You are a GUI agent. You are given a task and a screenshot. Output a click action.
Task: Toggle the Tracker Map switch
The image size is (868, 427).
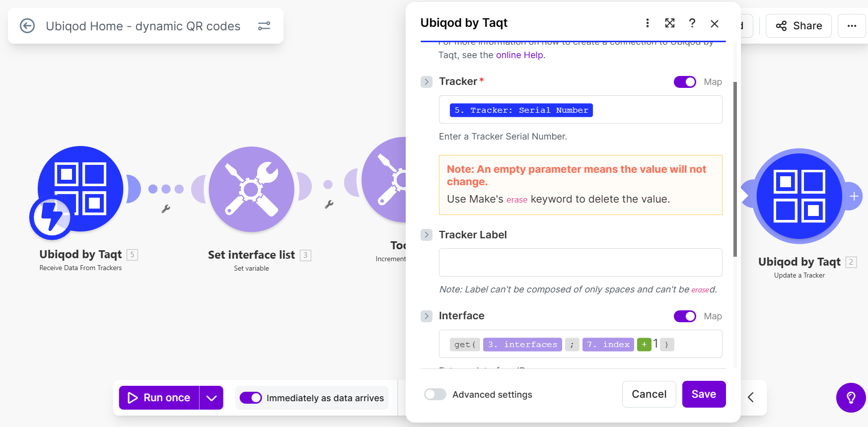[x=685, y=82]
